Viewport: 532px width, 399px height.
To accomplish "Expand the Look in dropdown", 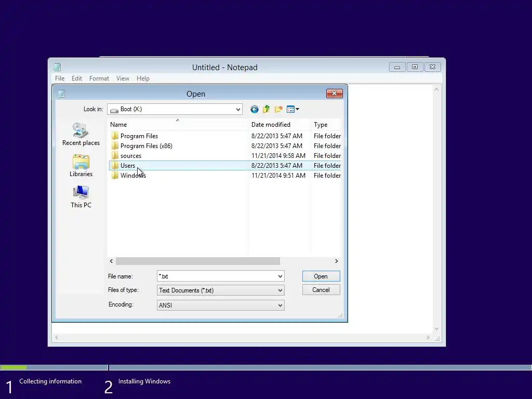I will point(238,109).
